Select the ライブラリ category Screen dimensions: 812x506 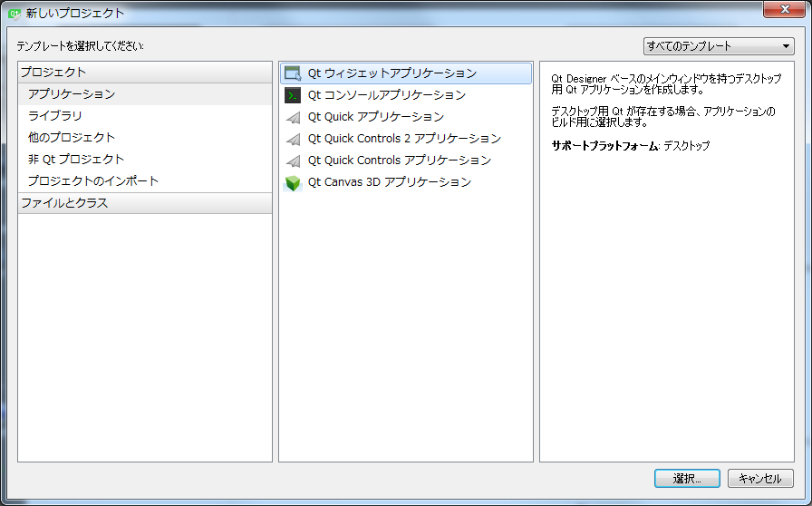(144, 116)
